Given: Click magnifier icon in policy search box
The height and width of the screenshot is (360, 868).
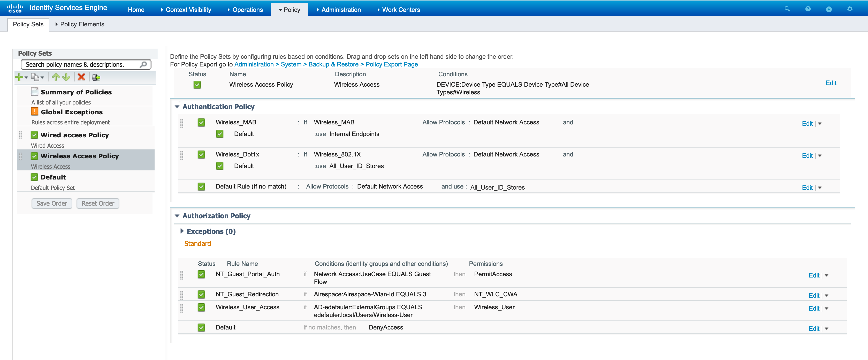Looking at the screenshot, I should coord(143,64).
